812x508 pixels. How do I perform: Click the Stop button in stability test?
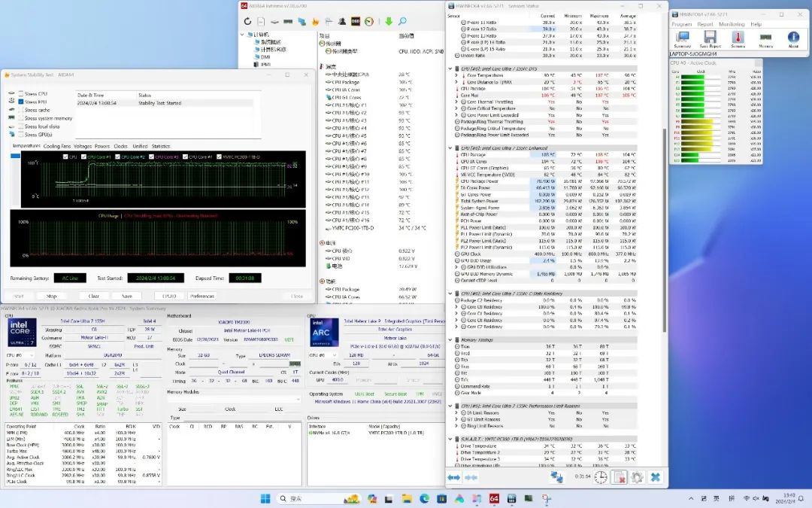52,296
